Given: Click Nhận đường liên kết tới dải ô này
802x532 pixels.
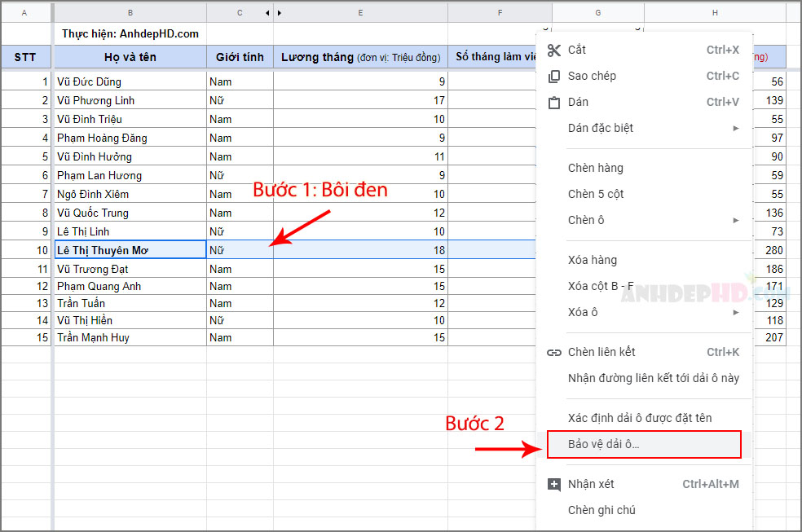Looking at the screenshot, I should [x=653, y=378].
